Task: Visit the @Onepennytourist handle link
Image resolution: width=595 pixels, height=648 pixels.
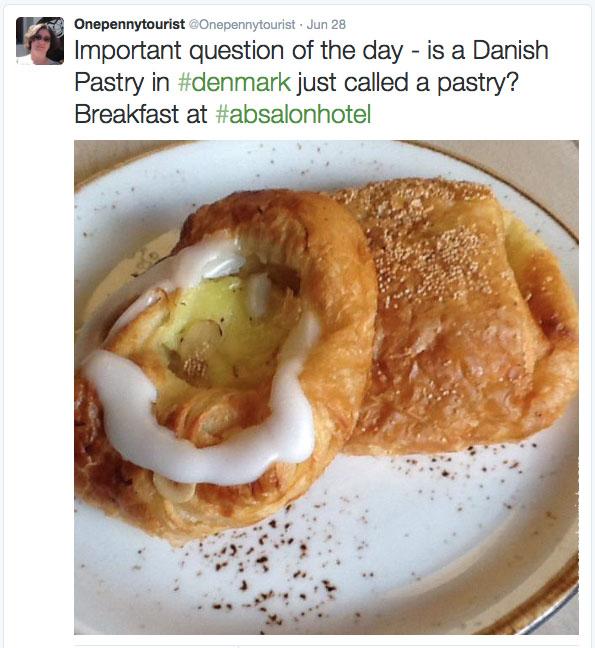Action: pos(242,25)
